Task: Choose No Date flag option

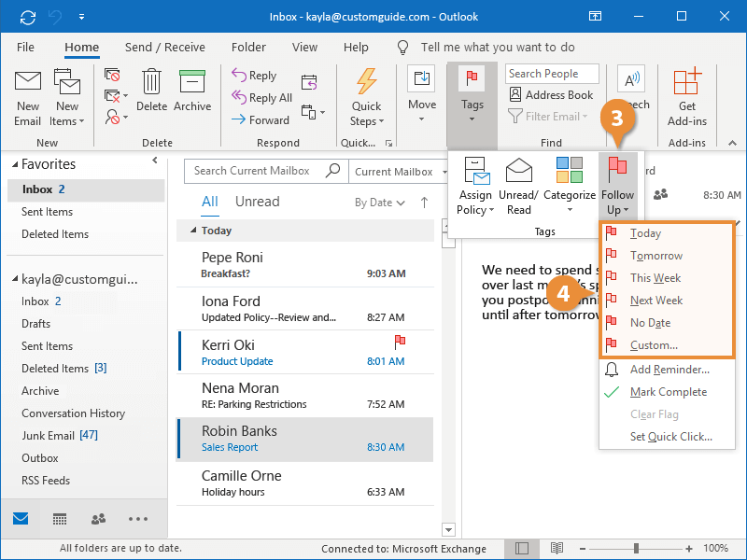Action: [667, 323]
